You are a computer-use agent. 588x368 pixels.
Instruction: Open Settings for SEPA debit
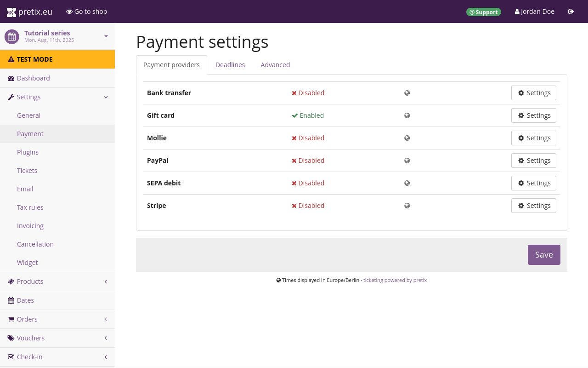coord(534,183)
